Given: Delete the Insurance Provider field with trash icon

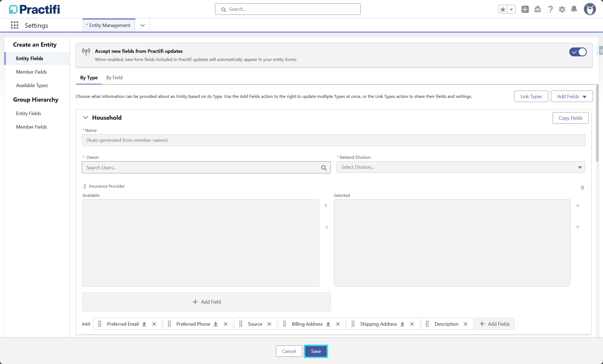Looking at the screenshot, I should point(582,187).
